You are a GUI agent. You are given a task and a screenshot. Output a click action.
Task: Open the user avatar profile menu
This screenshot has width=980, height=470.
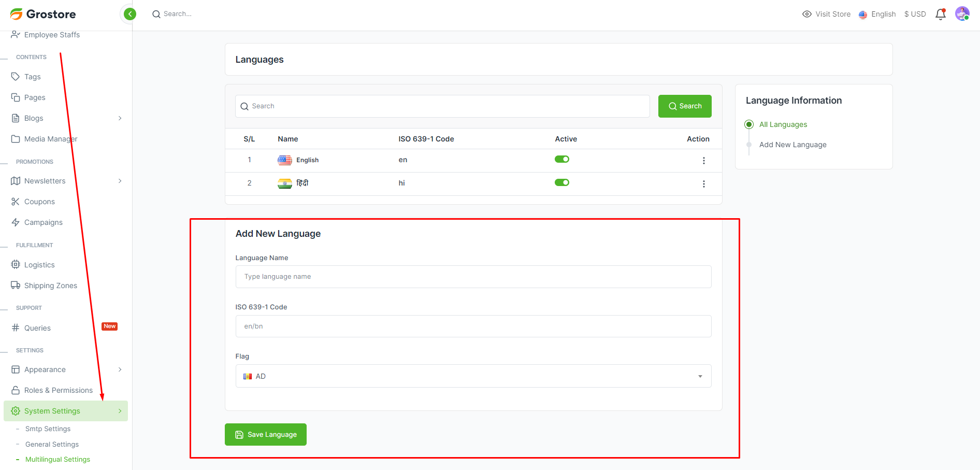[x=962, y=14]
